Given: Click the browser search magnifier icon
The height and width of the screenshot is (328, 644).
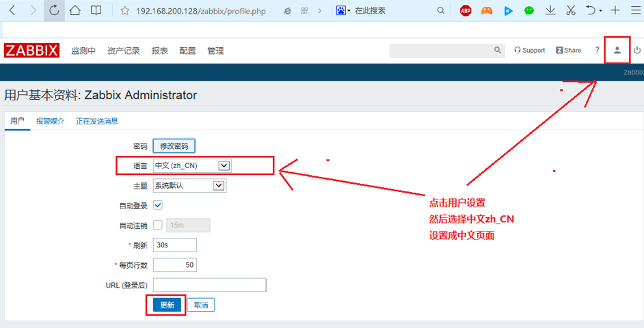Looking at the screenshot, I should [441, 11].
